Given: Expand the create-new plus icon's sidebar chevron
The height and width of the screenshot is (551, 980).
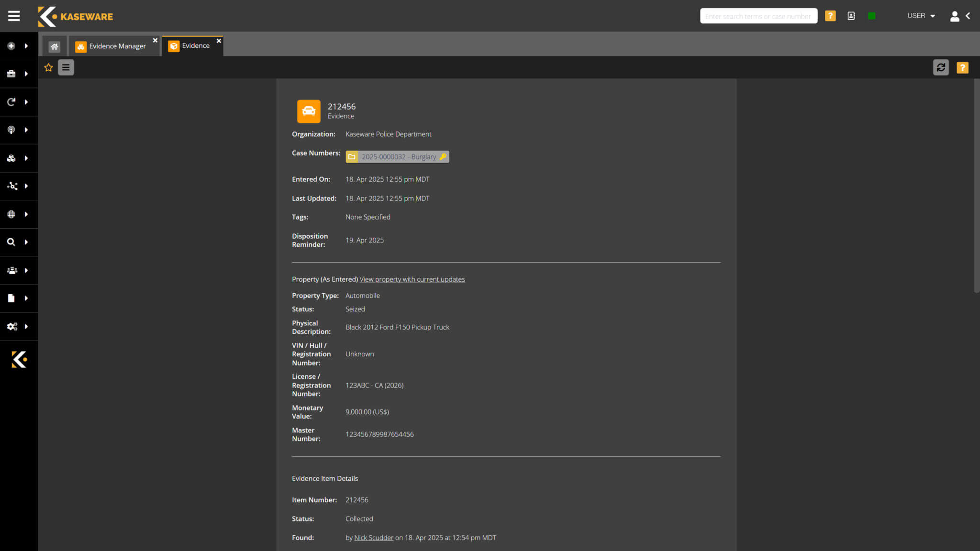Looking at the screenshot, I should pos(26,45).
